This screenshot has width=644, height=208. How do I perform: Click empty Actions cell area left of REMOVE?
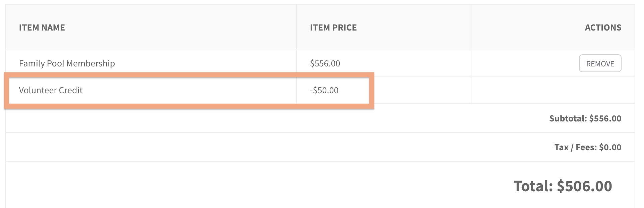[x=523, y=63]
